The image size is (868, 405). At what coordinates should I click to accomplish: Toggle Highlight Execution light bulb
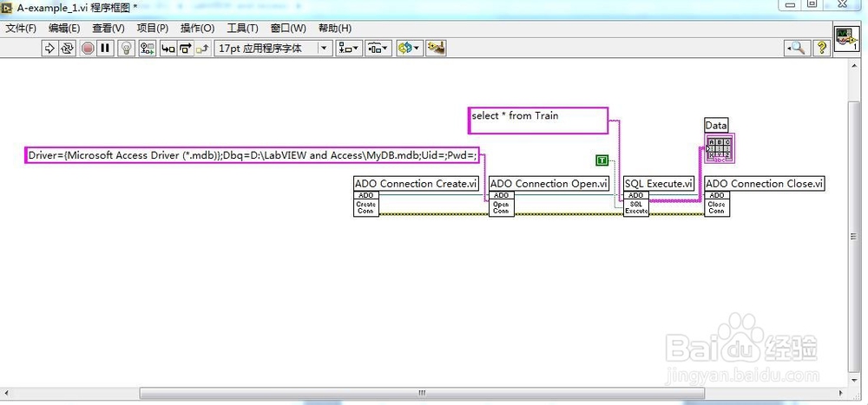128,49
